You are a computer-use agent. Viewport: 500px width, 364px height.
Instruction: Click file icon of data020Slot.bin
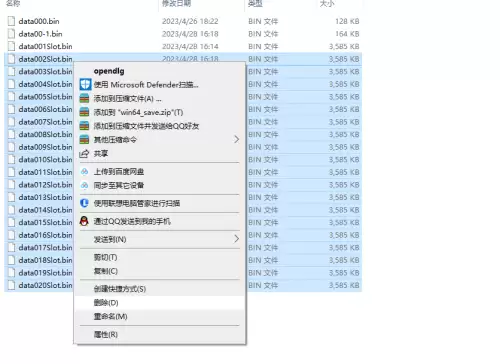point(11,285)
